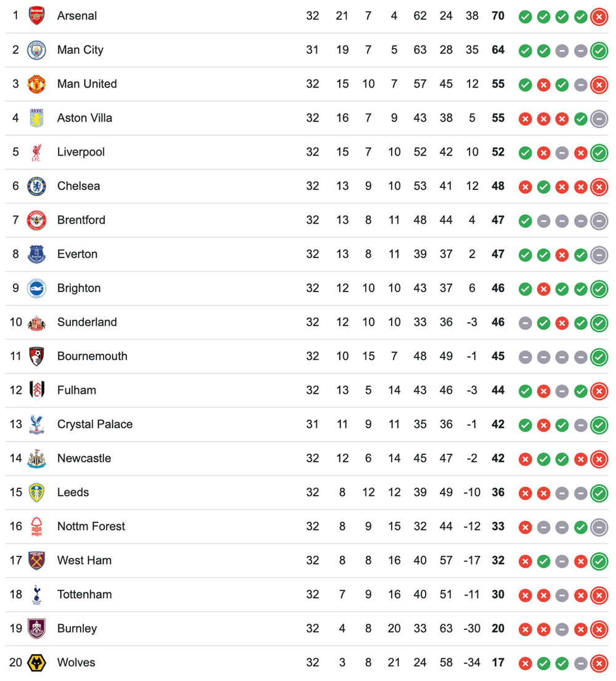This screenshot has width=616, height=681.
Task: Go to the Brighton team page
Action: [79, 288]
